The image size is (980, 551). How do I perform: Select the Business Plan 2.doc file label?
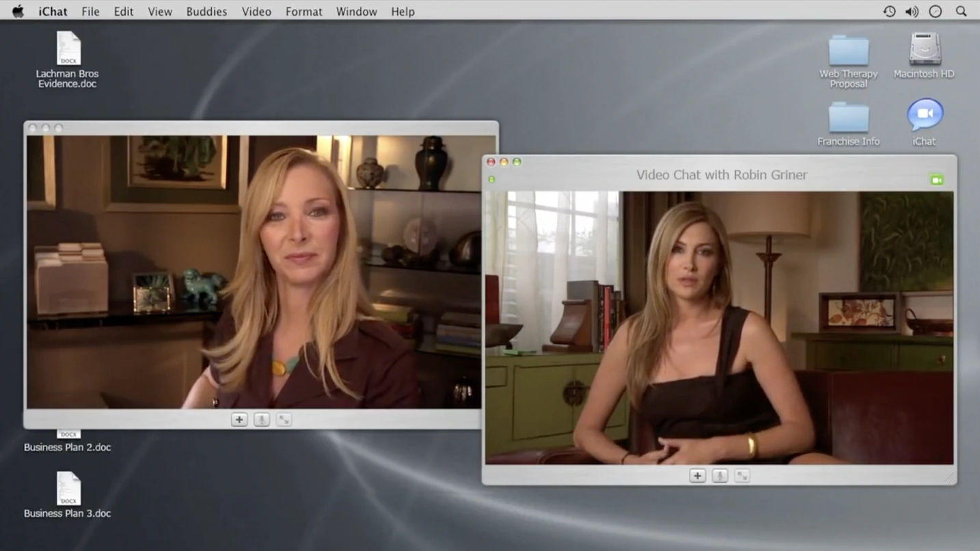click(68, 447)
